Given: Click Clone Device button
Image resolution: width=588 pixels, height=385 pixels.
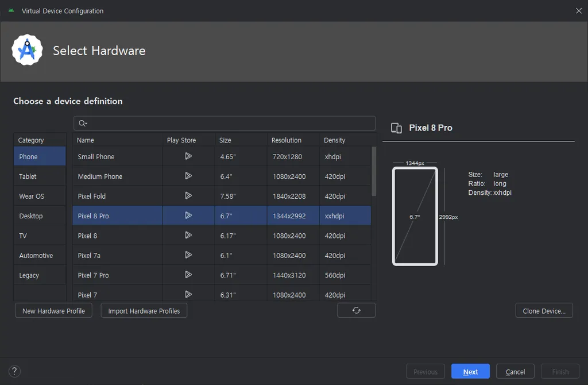Looking at the screenshot, I should click(544, 311).
